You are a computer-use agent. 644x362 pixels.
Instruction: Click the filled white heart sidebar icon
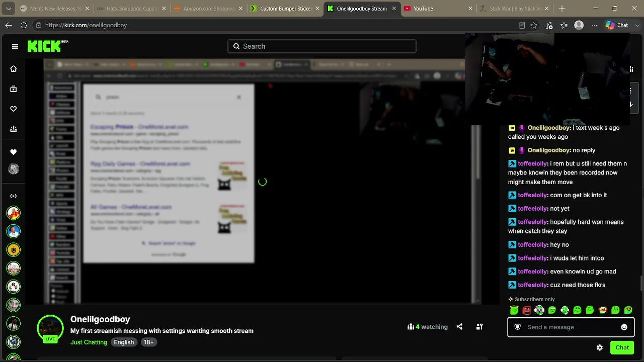tap(14, 152)
